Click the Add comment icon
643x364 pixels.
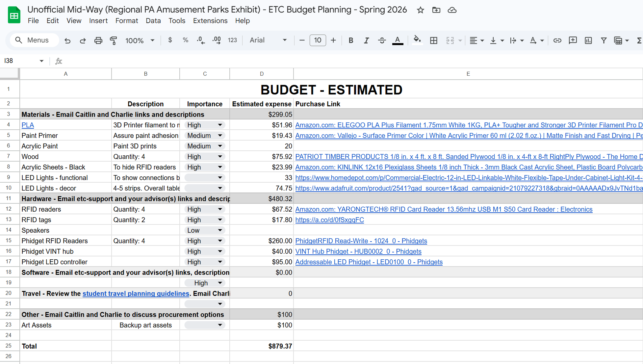(573, 40)
